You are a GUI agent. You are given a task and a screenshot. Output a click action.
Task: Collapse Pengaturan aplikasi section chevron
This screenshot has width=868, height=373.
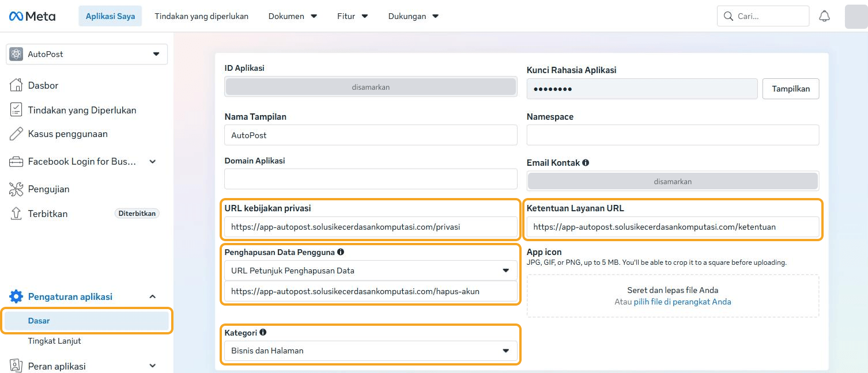point(153,297)
